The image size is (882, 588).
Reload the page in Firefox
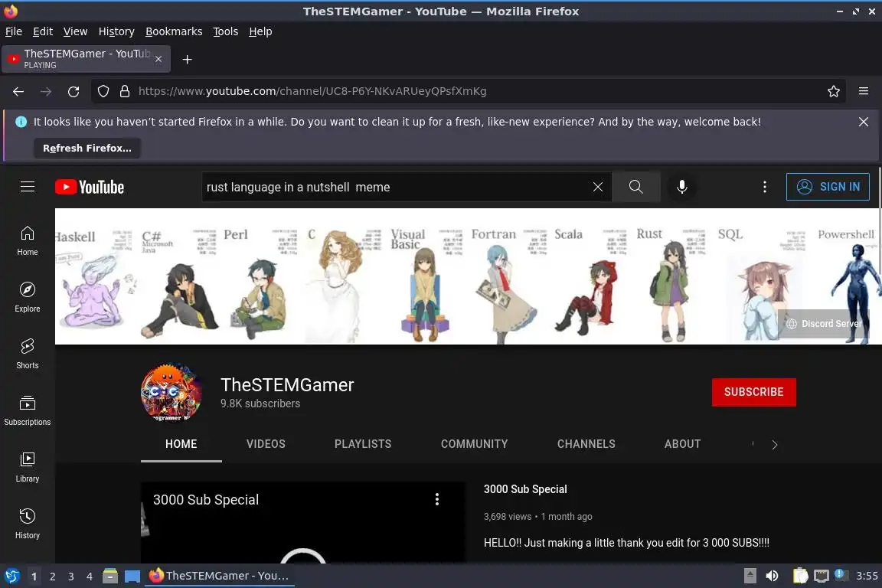pos(73,91)
